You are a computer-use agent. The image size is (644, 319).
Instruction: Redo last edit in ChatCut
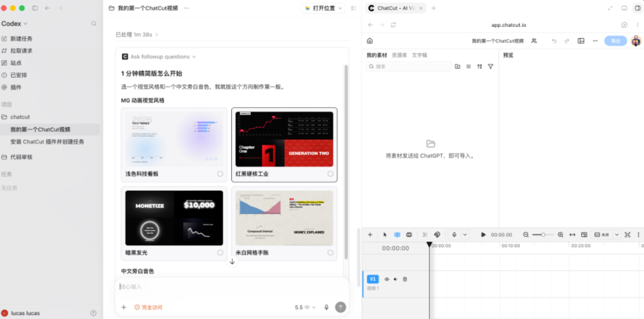[x=567, y=41]
